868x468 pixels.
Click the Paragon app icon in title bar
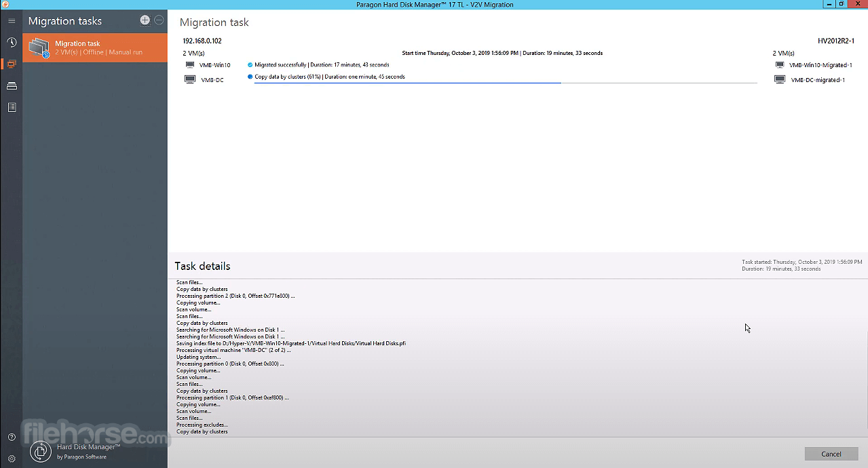click(x=5, y=4)
